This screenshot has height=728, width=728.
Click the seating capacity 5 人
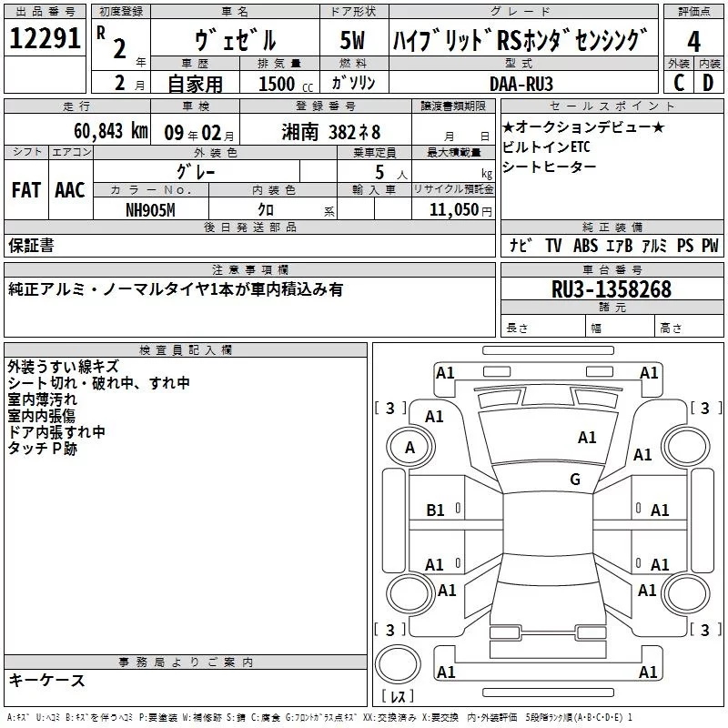[391, 173]
